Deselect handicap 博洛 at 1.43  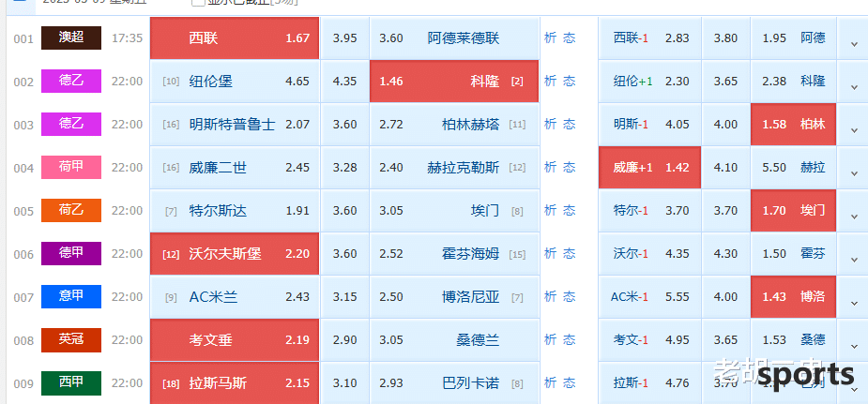[793, 297]
